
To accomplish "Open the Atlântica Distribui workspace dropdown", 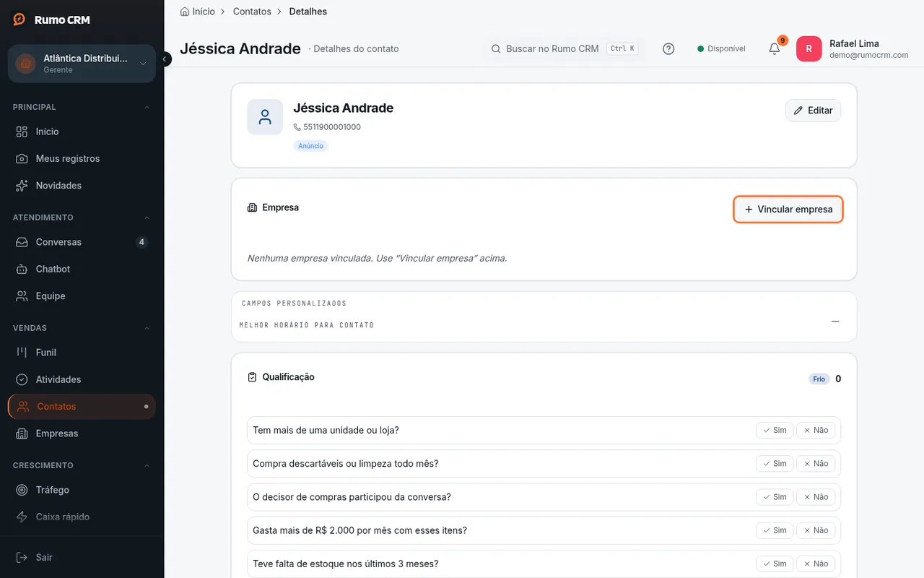I will tap(82, 64).
